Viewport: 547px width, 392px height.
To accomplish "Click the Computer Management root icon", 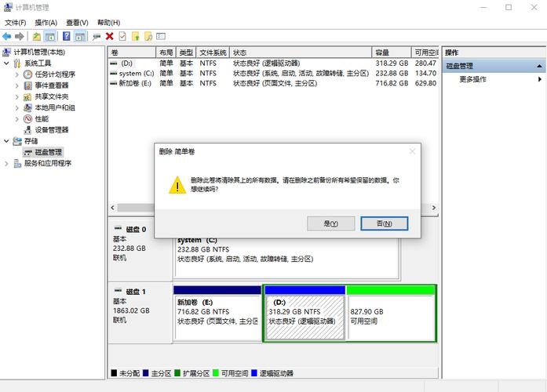I will [x=6, y=53].
